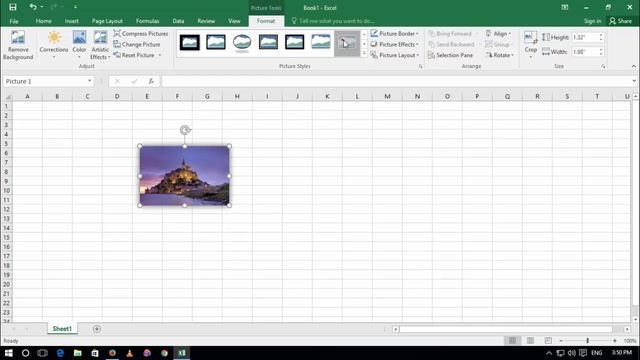Switch to the View tab
Image resolution: width=640 pixels, height=360 pixels.
pyautogui.click(x=234, y=21)
